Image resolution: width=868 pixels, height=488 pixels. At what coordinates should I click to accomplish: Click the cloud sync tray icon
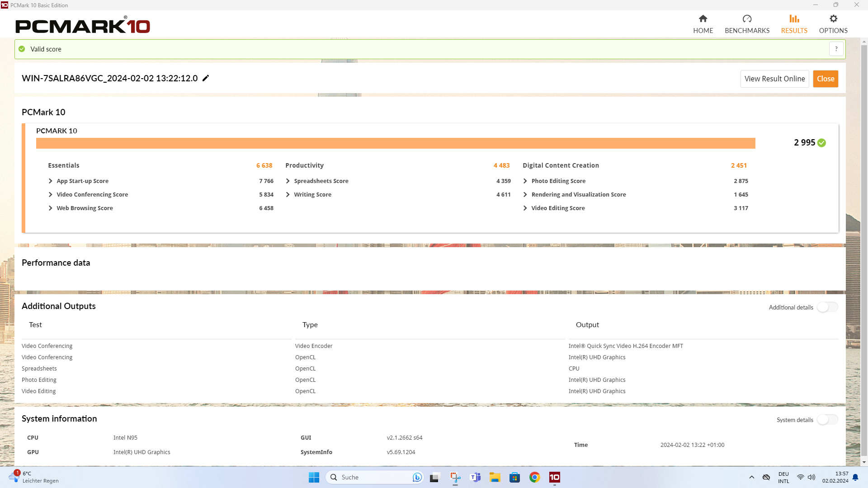(766, 477)
